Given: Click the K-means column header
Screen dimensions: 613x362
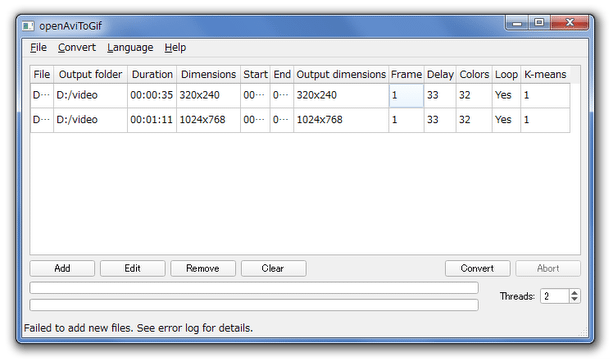Looking at the screenshot, I should click(x=545, y=74).
